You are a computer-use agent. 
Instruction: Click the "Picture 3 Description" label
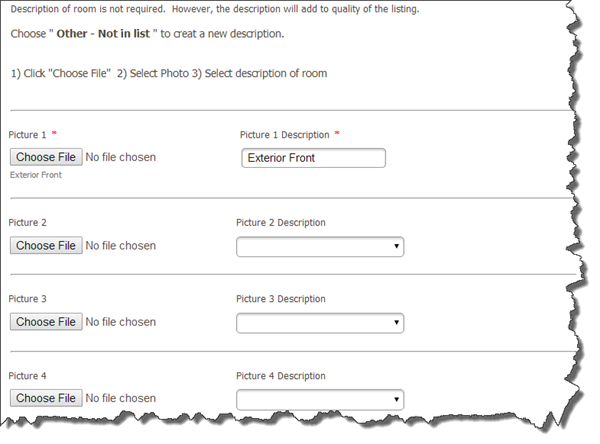(x=280, y=299)
